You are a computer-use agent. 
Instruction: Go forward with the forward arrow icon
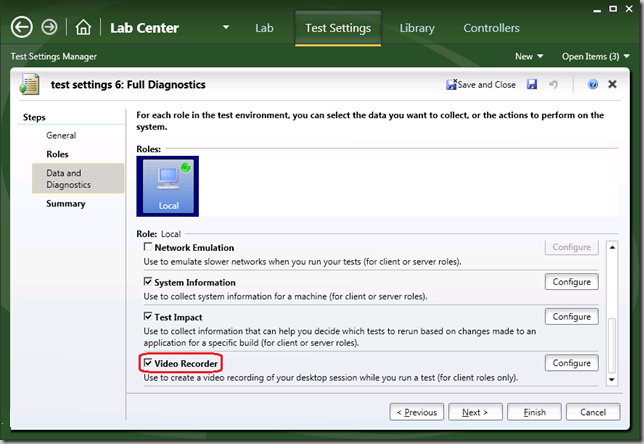tap(49, 28)
